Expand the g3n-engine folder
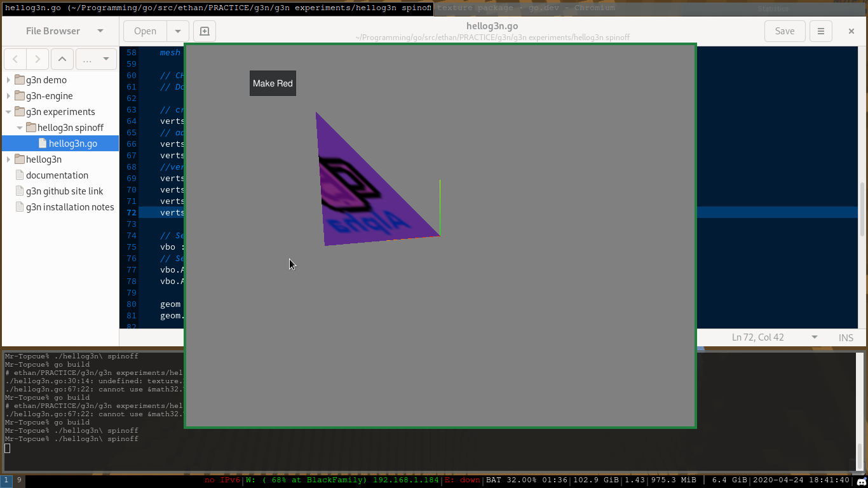This screenshot has width=868, height=488. point(8,96)
